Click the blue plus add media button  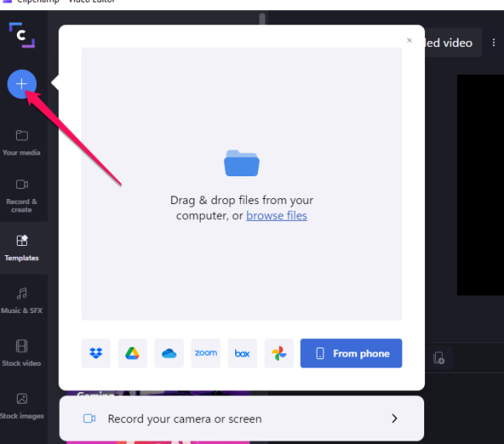coord(22,84)
